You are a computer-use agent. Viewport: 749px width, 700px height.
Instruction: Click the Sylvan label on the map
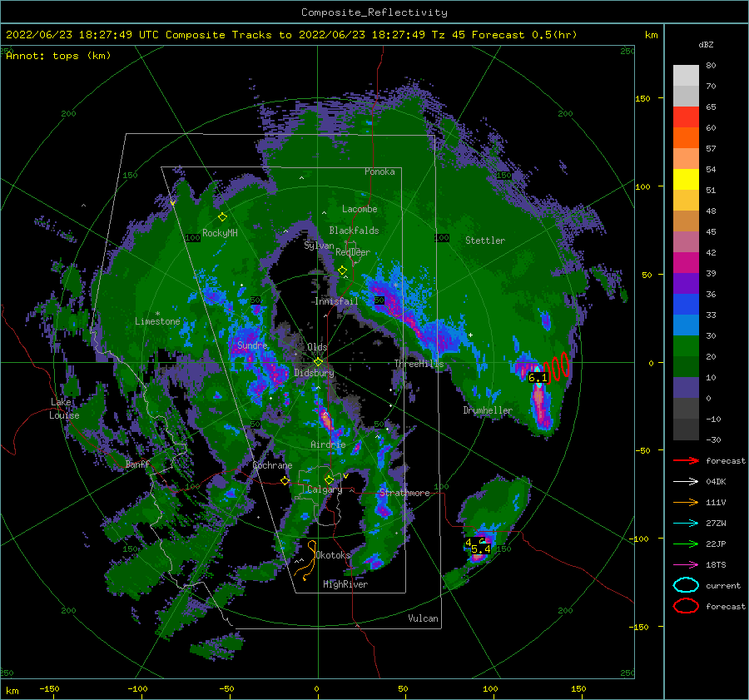319,246
